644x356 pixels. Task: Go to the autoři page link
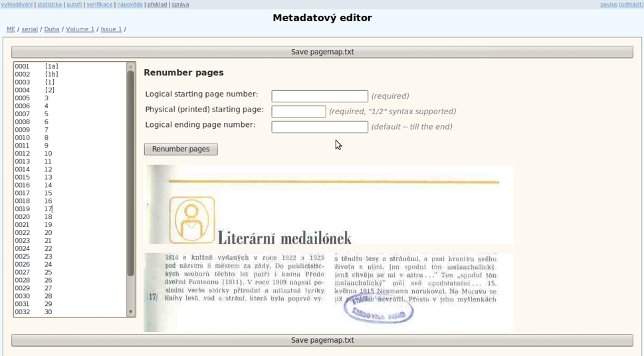[x=74, y=5]
